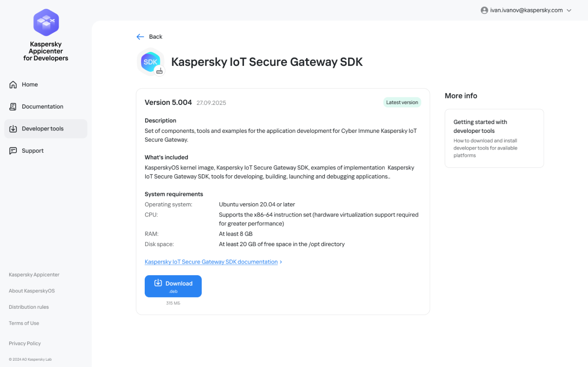Image resolution: width=588 pixels, height=367 pixels.
Task: Expand the account dropdown chevron
Action: [569, 10]
